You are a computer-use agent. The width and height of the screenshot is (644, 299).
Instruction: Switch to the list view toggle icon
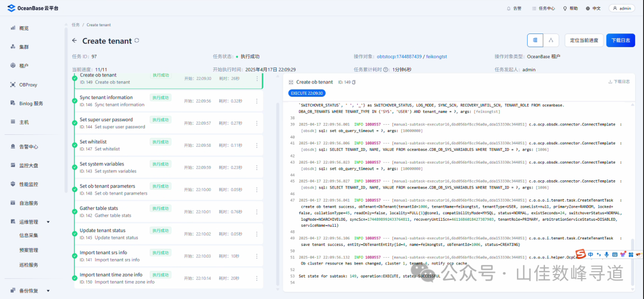click(x=535, y=41)
